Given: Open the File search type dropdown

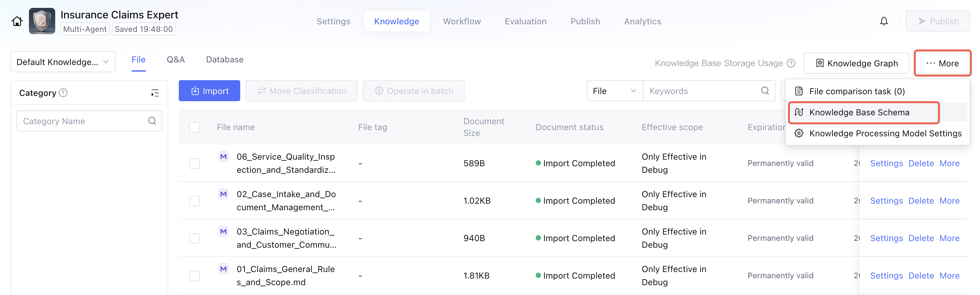Looking at the screenshot, I should pos(614,91).
